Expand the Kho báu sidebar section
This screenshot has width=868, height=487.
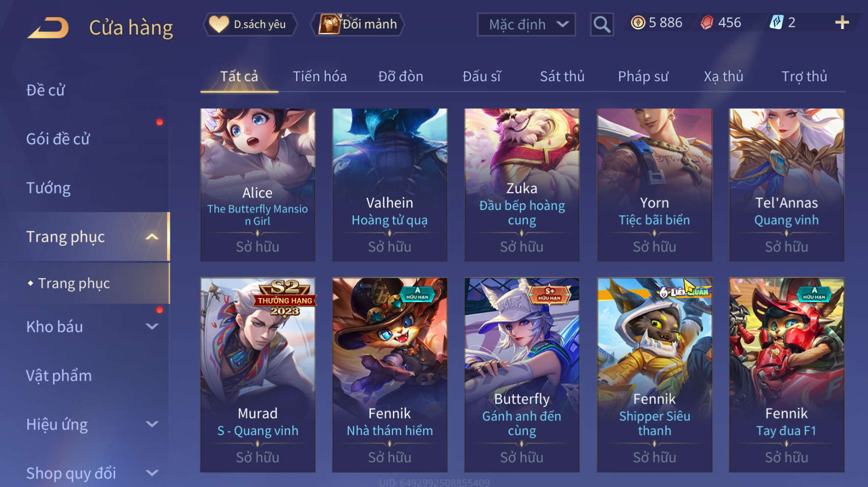pyautogui.click(x=152, y=327)
